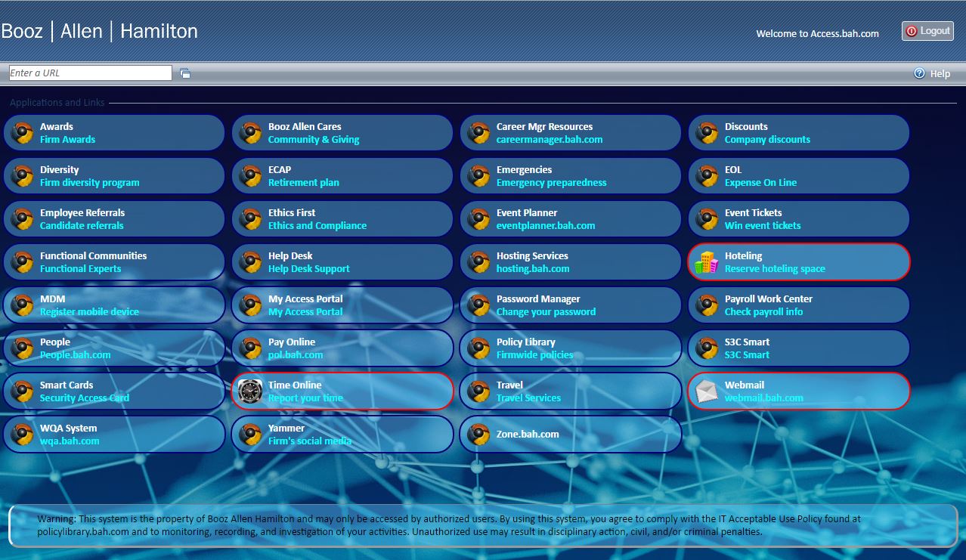The height and width of the screenshot is (560, 966).
Task: Click the icon on the Ethics First tile
Action: pyautogui.click(x=249, y=219)
